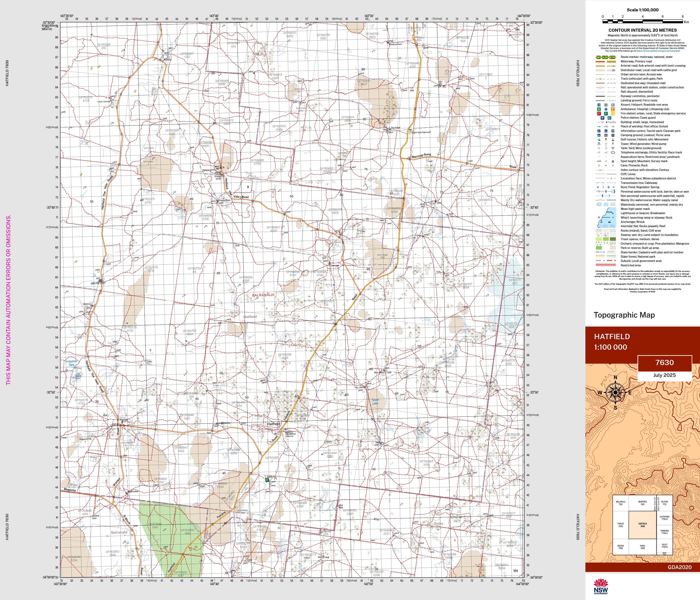Screen dimensions: 700x600
Task: Click the compass rose on the cover panel
Action: [x=615, y=392]
